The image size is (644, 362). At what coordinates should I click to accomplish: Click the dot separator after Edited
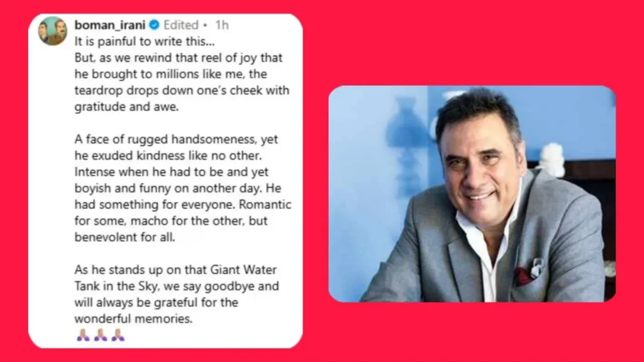(205, 25)
